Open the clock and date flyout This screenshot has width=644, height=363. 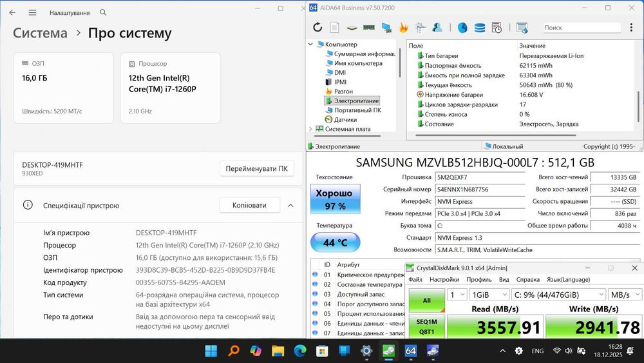click(x=608, y=351)
